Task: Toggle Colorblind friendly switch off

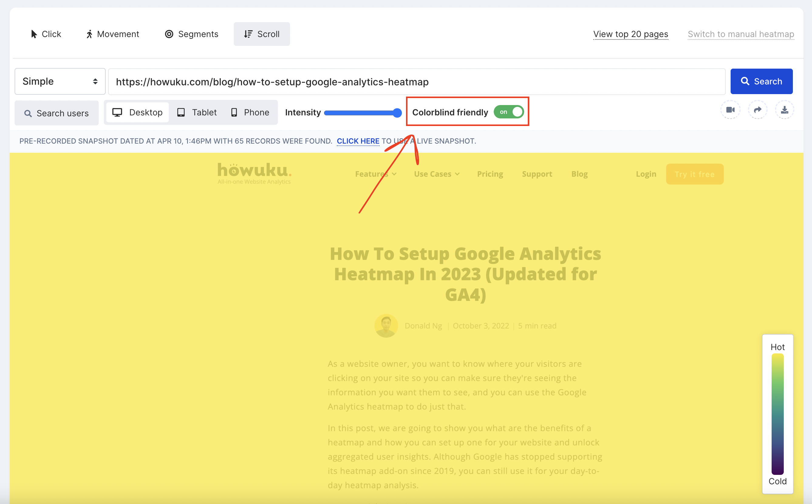Action: point(509,112)
